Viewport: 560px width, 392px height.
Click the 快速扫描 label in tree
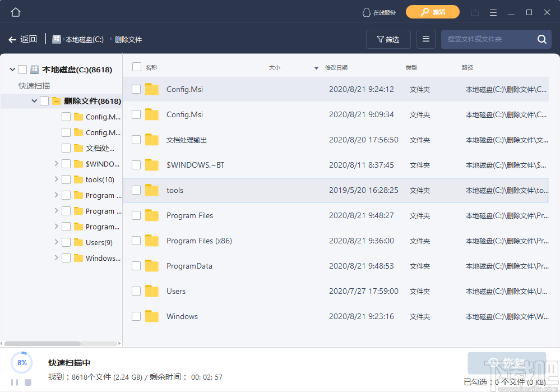pos(34,86)
